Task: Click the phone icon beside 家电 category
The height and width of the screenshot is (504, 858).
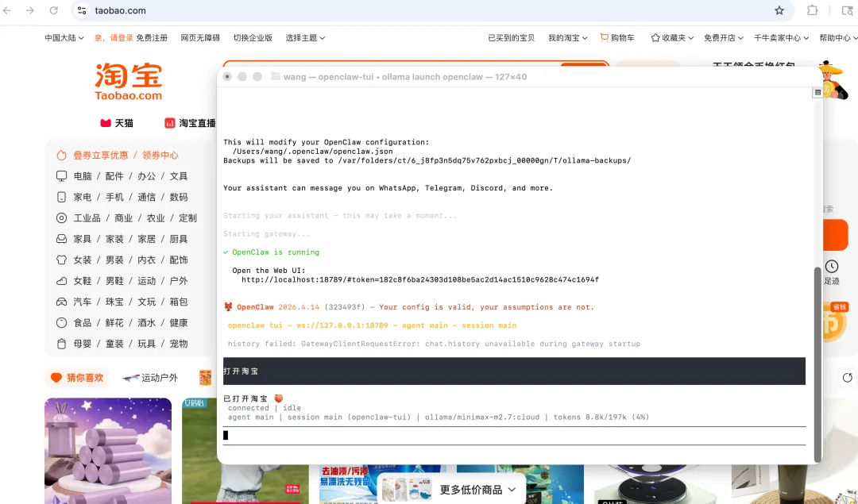Action: [61, 197]
